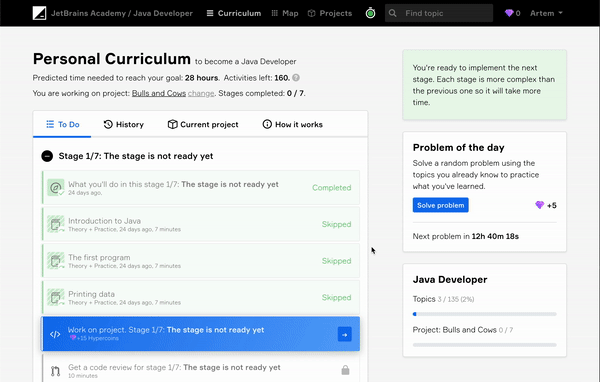600x382 pixels.
Task: Click Skipped label on Printing data
Action: pos(336,298)
